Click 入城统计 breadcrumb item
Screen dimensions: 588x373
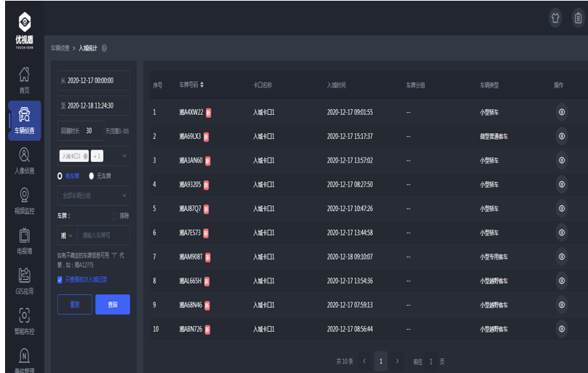(x=87, y=48)
